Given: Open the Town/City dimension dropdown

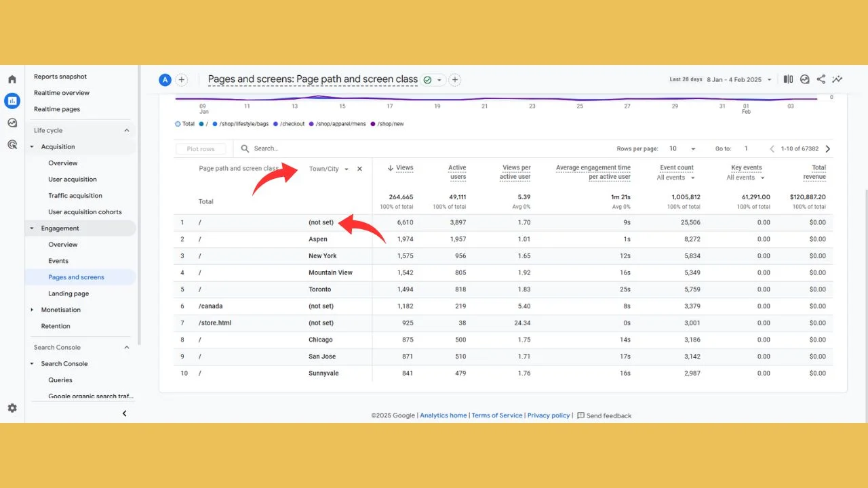Looking at the screenshot, I should (x=330, y=169).
